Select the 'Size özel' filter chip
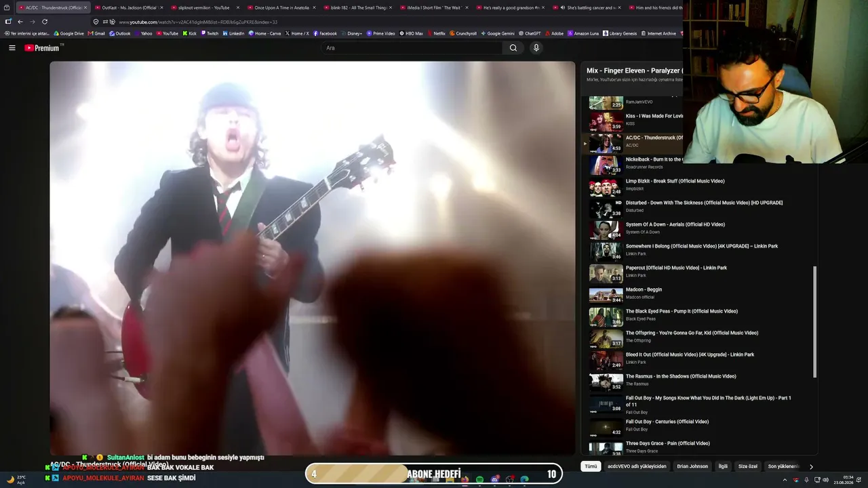This screenshot has width=868, height=488. (748, 466)
